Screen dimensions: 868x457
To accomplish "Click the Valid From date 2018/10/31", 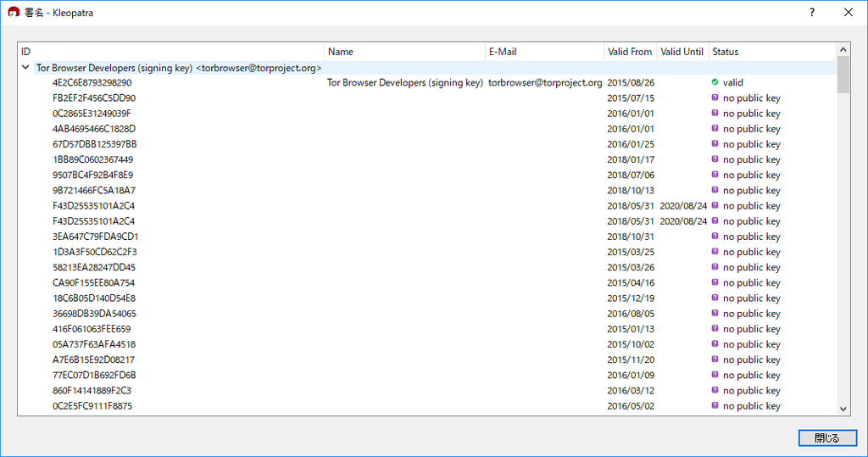I will pos(631,237).
